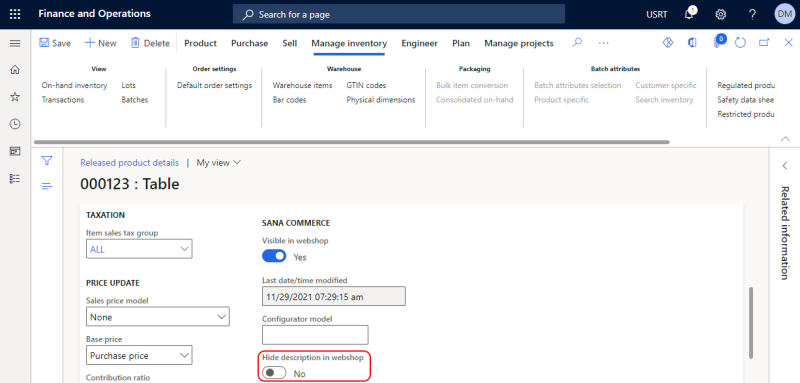
Task: Click the Save button
Action: coord(55,43)
